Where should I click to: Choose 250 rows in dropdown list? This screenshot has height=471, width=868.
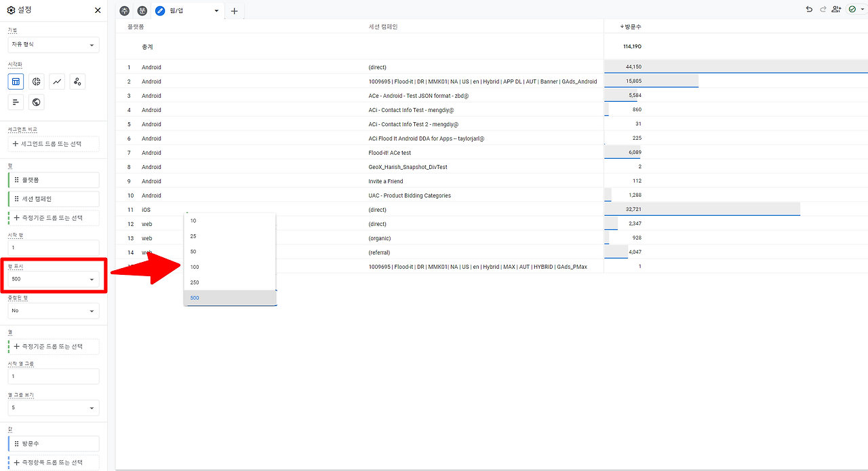pyautogui.click(x=230, y=282)
